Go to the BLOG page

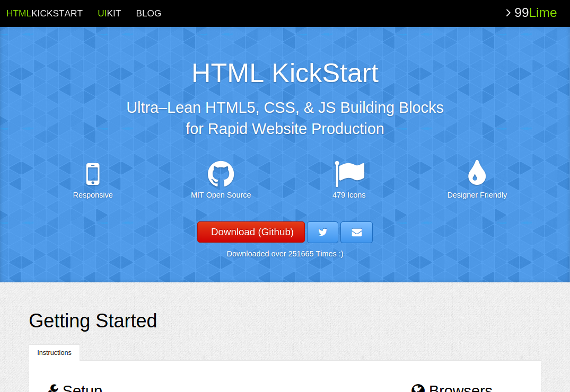[x=148, y=13]
